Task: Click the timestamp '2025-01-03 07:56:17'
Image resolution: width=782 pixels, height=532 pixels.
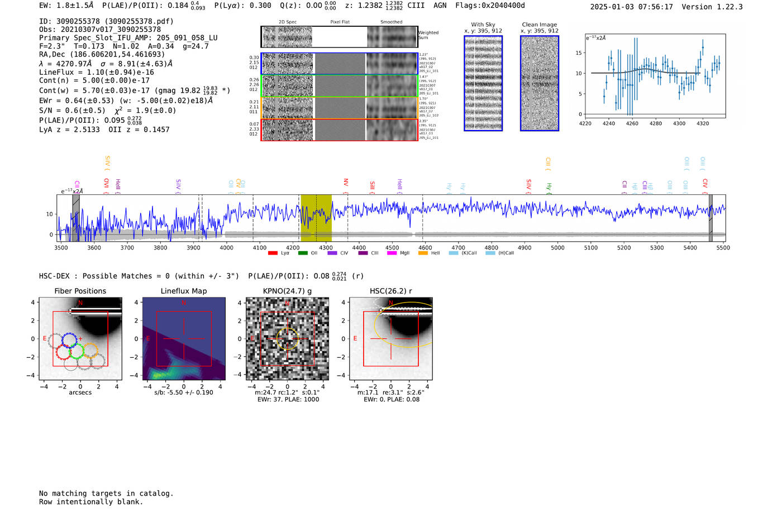Action: (631, 7)
